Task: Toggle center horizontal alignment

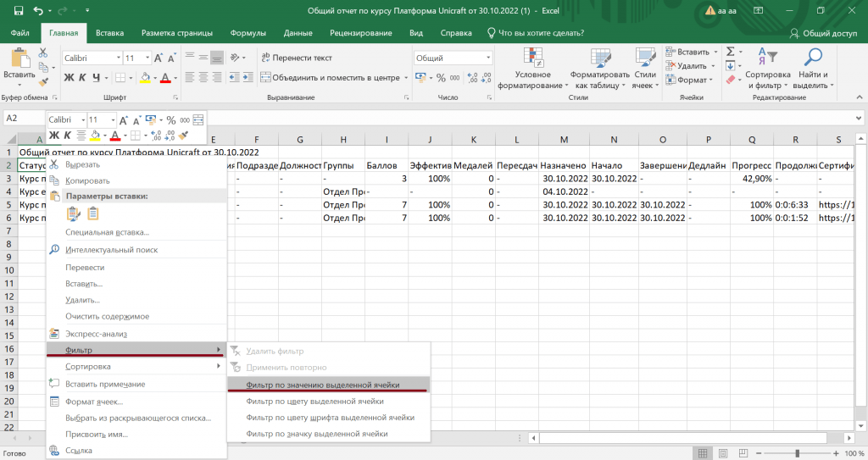Action: [203, 77]
